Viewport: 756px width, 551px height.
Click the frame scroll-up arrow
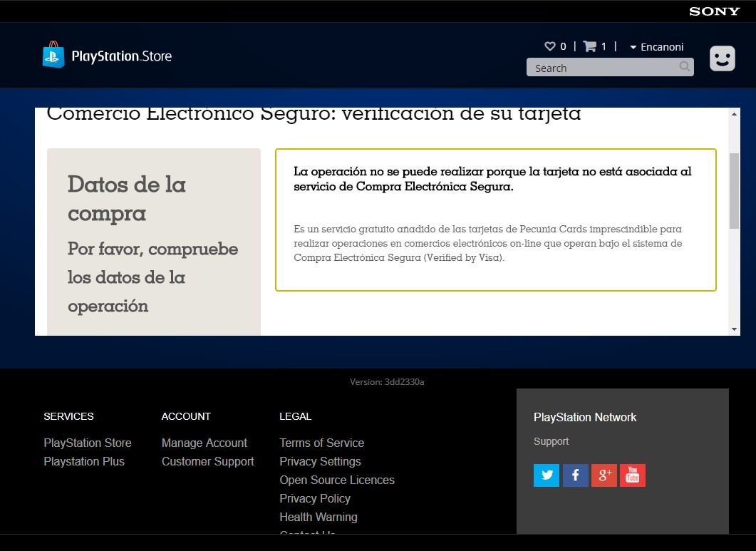pyautogui.click(x=734, y=114)
